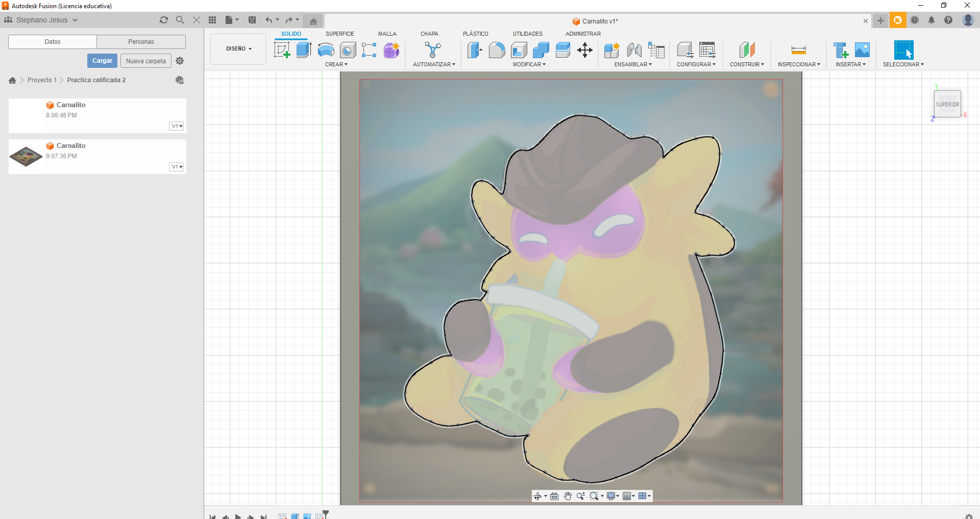Toggle the data panel grid icon

pyautogui.click(x=212, y=20)
